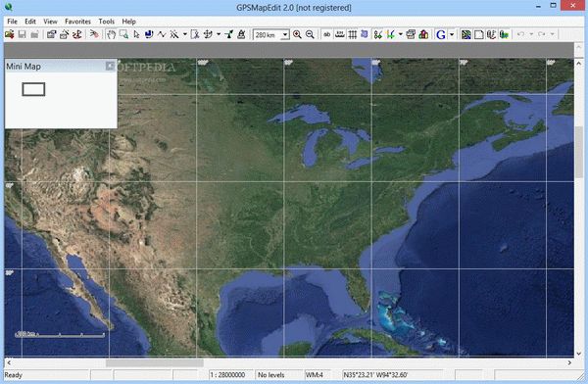Click the Undo arrow icon
This screenshot has width=588, height=384.
tap(521, 34)
